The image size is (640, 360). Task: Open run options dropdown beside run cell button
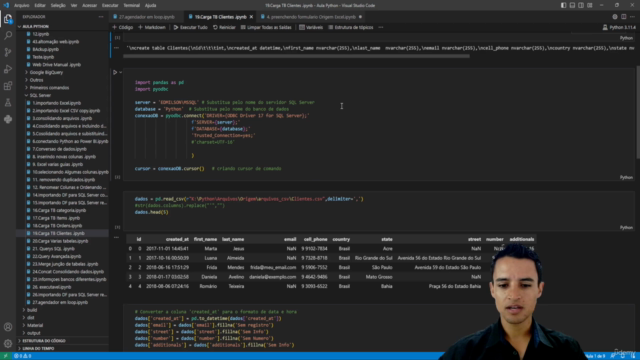(120, 72)
